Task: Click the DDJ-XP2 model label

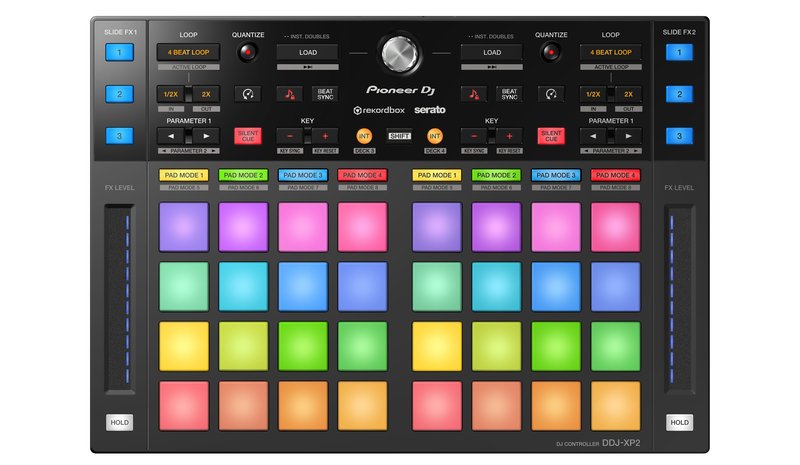Action: tap(621, 443)
